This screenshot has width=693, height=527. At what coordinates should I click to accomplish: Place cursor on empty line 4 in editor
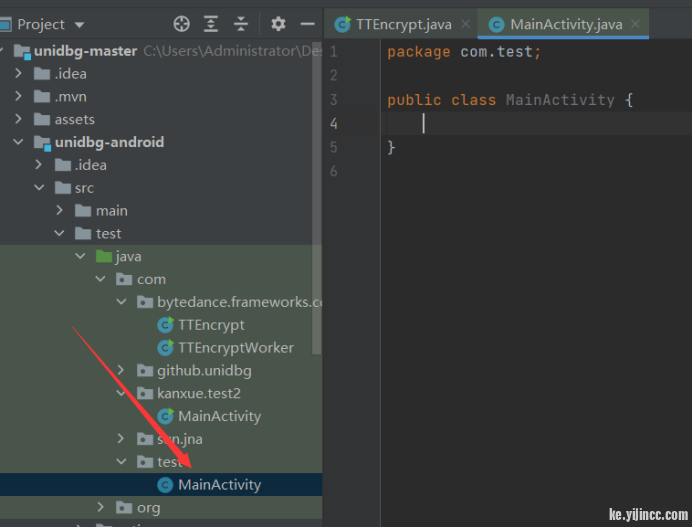(x=538, y=123)
